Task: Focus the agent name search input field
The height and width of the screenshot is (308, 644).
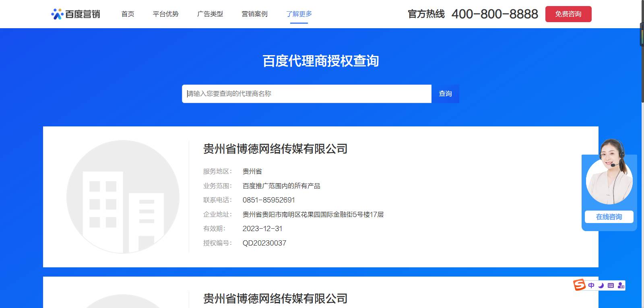Action: tap(306, 94)
